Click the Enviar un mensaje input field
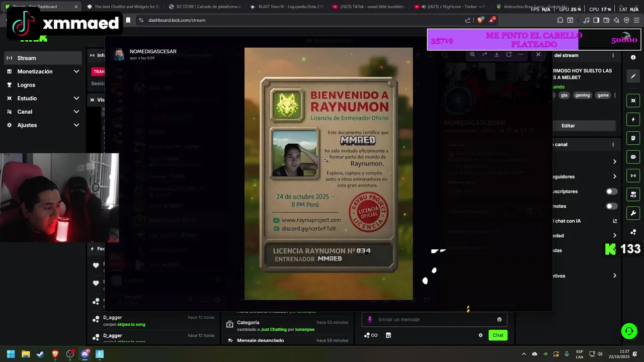Image resolution: width=644 pixels, height=362 pixels. (x=434, y=319)
